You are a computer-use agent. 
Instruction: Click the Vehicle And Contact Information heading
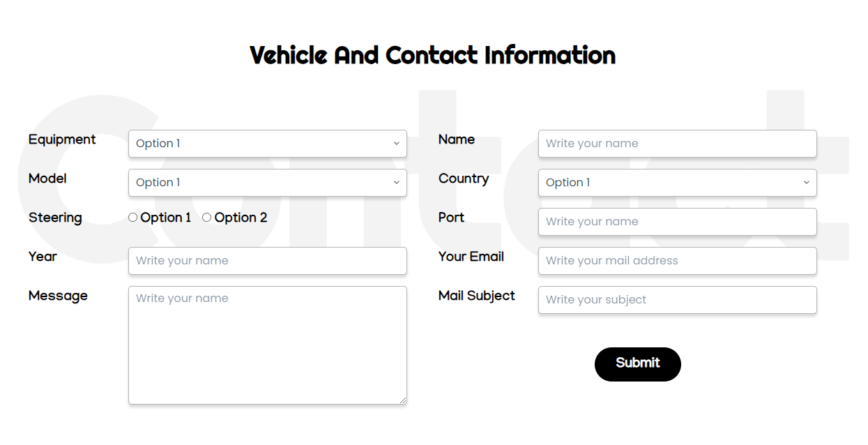(x=432, y=55)
